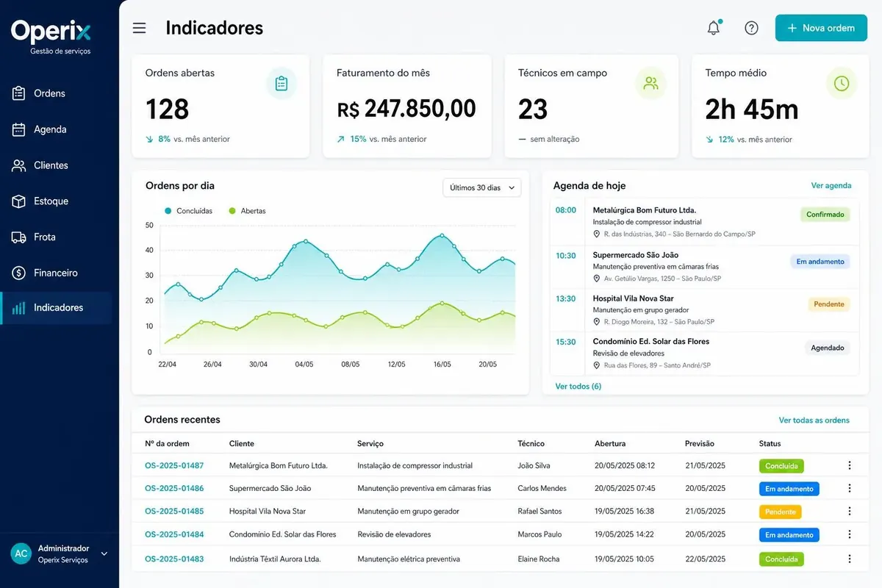Screen dimensions: 882x588
Task: Open the hamburger menu icon
Action: click(139, 28)
